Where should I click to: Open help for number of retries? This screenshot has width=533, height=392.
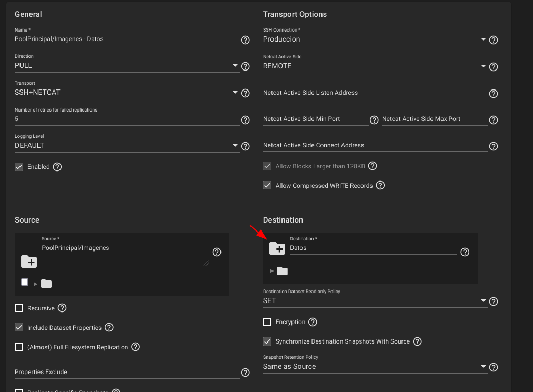click(x=245, y=119)
